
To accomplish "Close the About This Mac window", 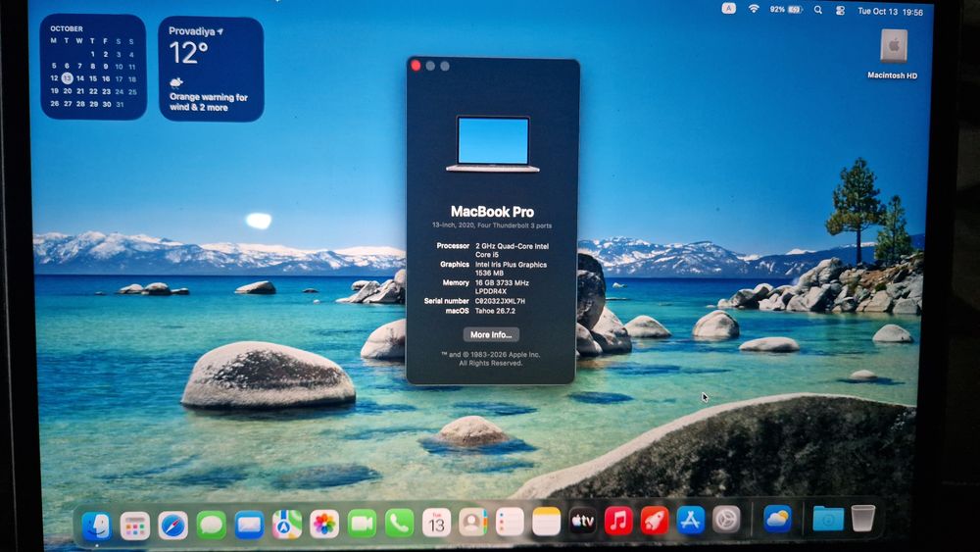I will pyautogui.click(x=416, y=65).
